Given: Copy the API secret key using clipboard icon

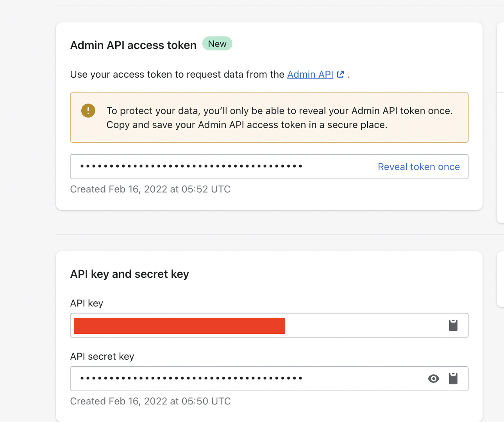Looking at the screenshot, I should 453,378.
